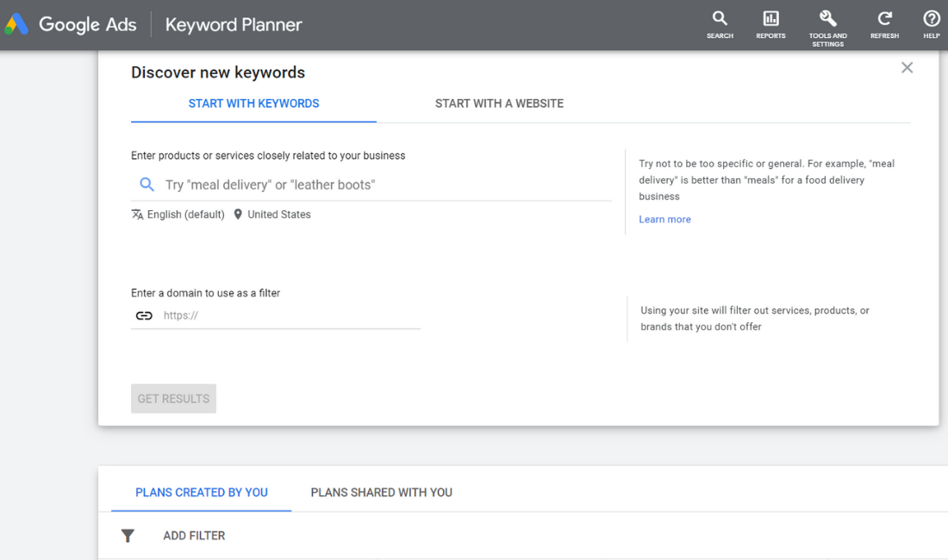Click the magnifier icon in keyword field
The width and height of the screenshot is (948, 560).
click(147, 184)
